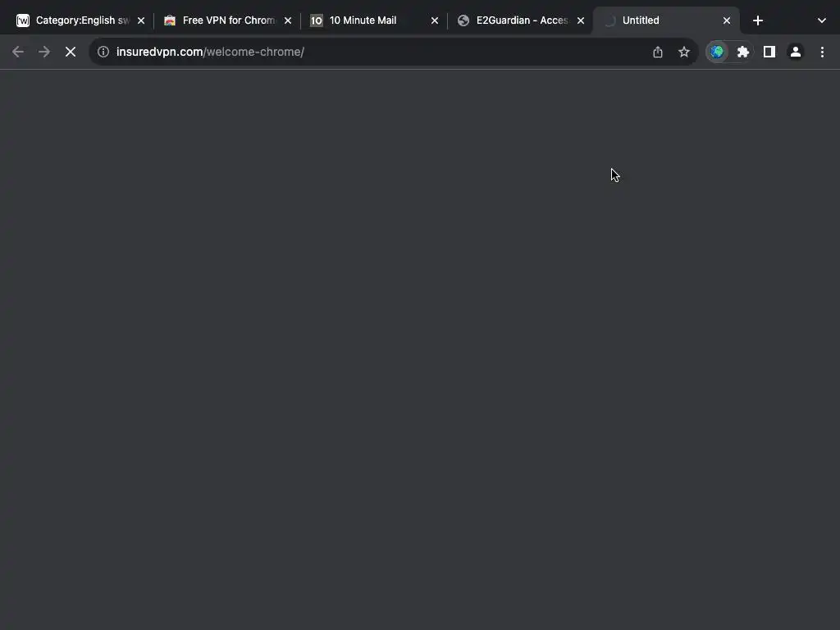Go back to previous page
Screen dimensions: 840x630
tap(18, 52)
